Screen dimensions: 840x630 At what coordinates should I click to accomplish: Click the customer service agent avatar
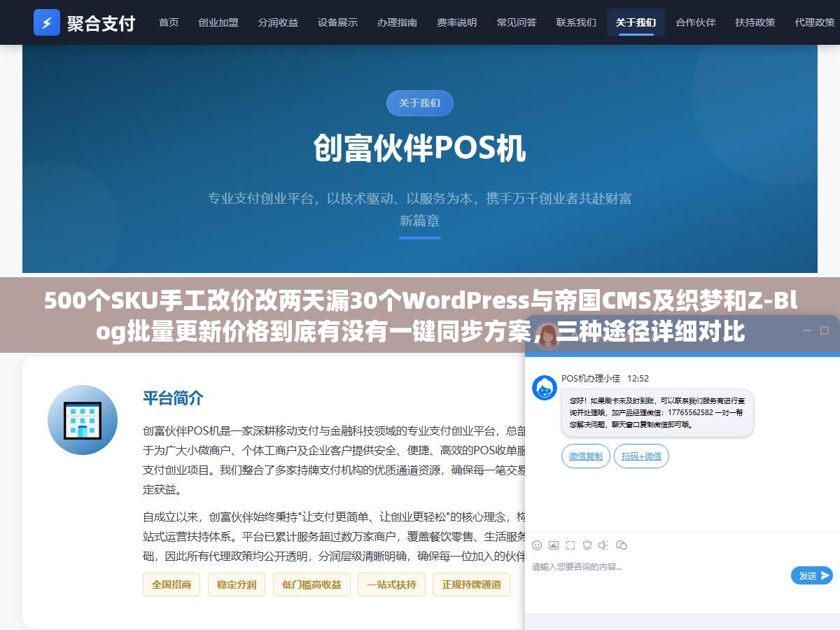[x=545, y=388]
